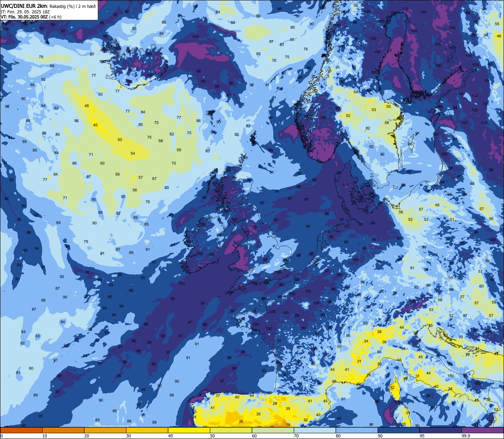Click the humidity value 68 on the map
This screenshot has width=504, height=439.
click(x=161, y=141)
